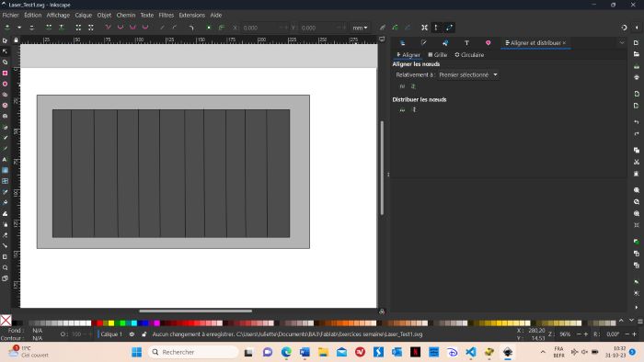Open the Chemin menu
This screenshot has height=362, width=644.
click(x=126, y=15)
